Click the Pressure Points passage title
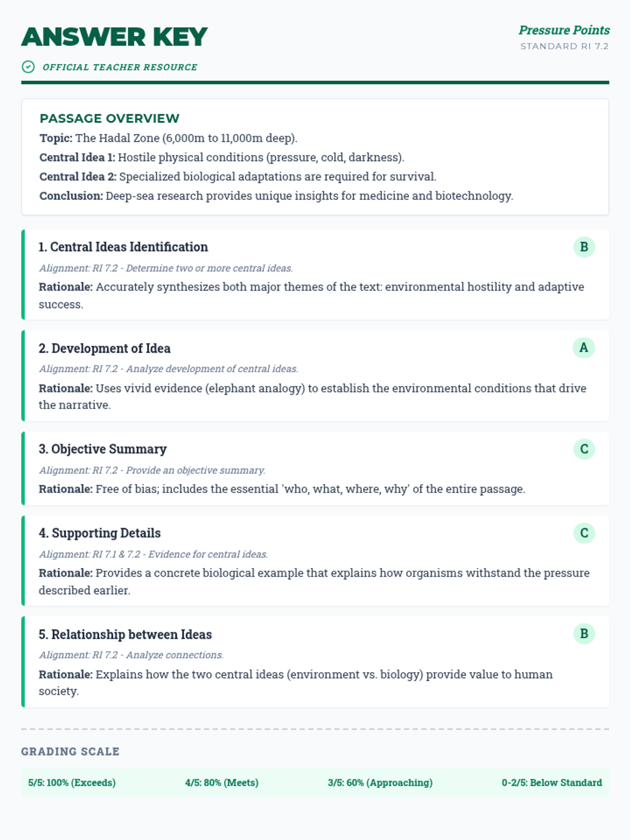This screenshot has width=630, height=840. [x=564, y=30]
